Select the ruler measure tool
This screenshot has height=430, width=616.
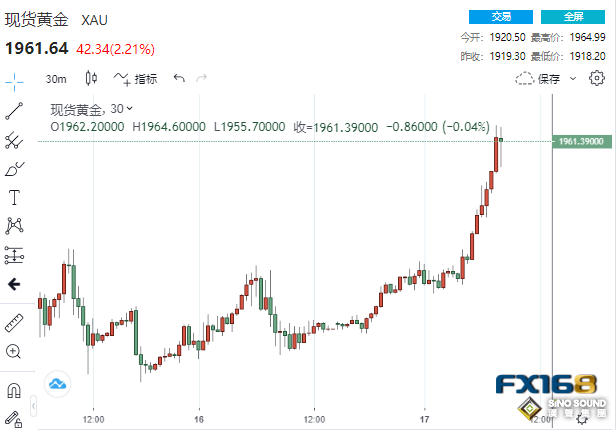[14, 322]
